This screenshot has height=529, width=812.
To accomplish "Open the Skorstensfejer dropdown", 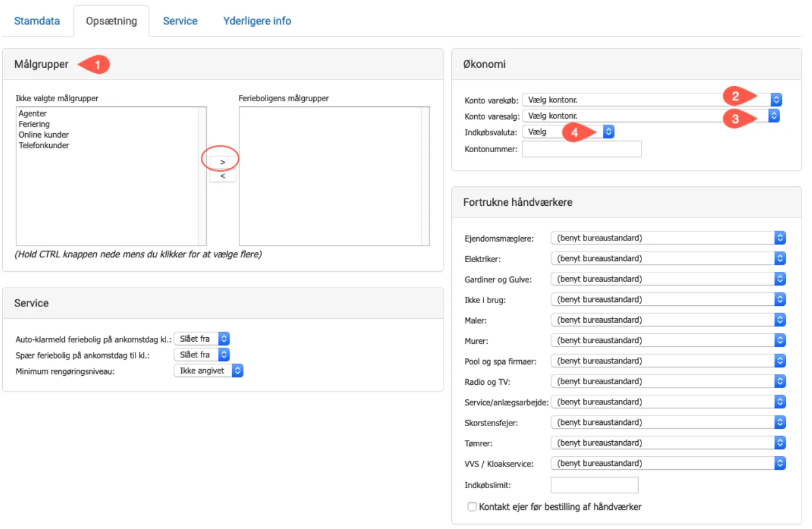I will click(668, 422).
